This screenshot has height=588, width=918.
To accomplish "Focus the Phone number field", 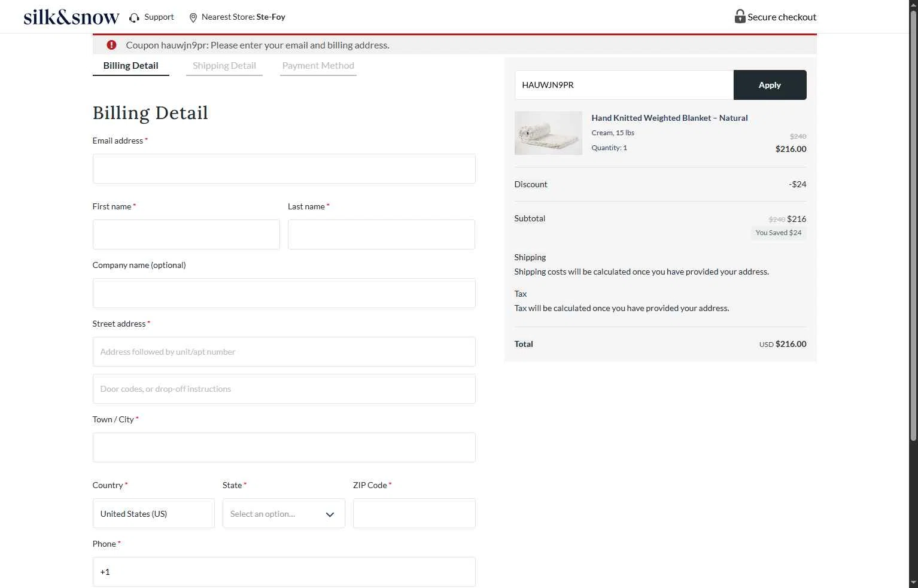I will (284, 572).
